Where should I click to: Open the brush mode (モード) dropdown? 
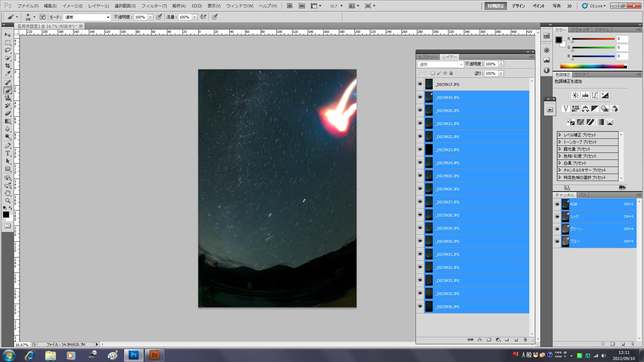[x=87, y=17]
